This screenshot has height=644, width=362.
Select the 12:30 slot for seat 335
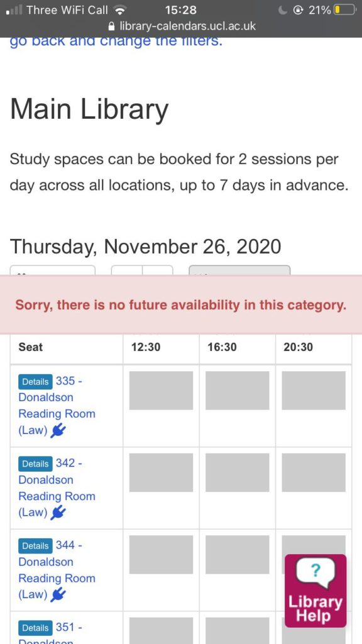pyautogui.click(x=161, y=391)
